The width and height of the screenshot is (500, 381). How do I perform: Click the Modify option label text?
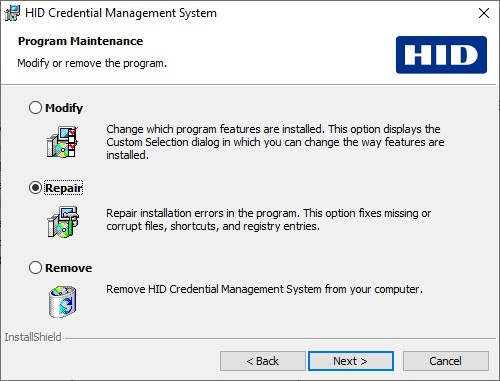[64, 108]
